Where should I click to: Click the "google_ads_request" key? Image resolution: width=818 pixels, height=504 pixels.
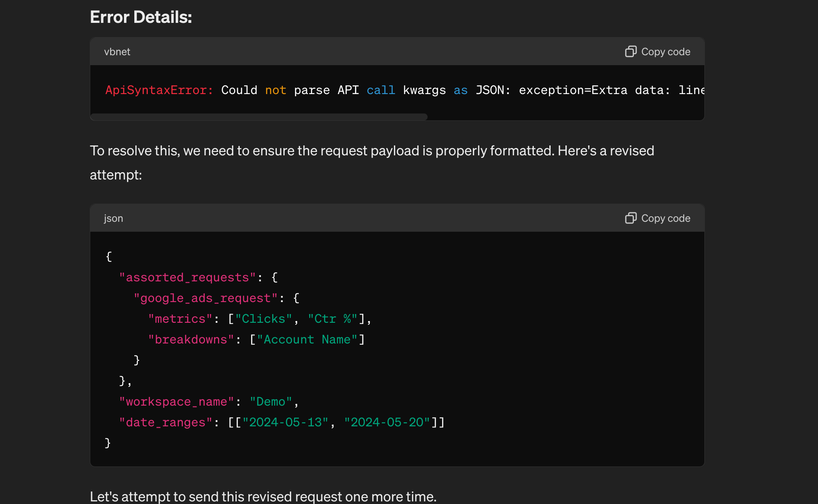pyautogui.click(x=206, y=298)
